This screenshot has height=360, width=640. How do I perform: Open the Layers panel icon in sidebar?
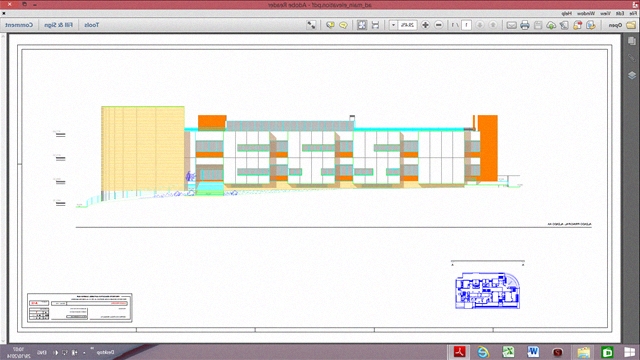click(632, 75)
